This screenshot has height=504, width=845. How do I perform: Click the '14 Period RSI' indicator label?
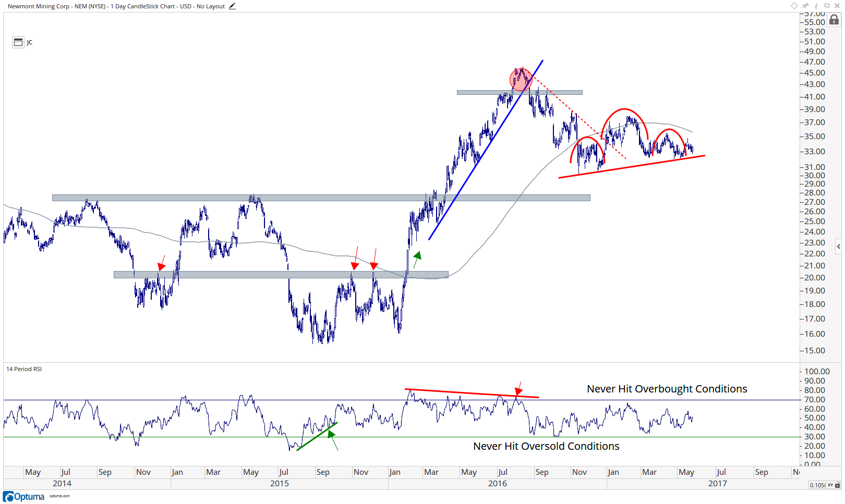(x=24, y=369)
